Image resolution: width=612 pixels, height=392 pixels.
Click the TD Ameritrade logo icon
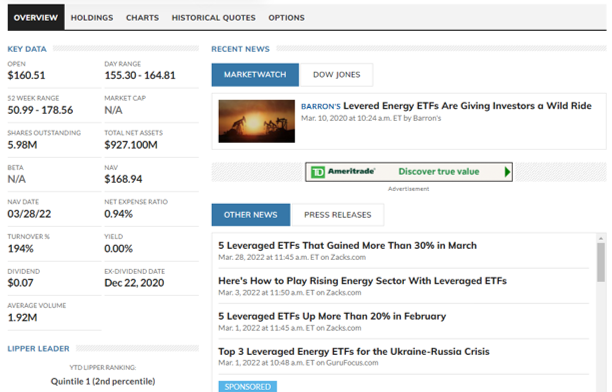318,172
